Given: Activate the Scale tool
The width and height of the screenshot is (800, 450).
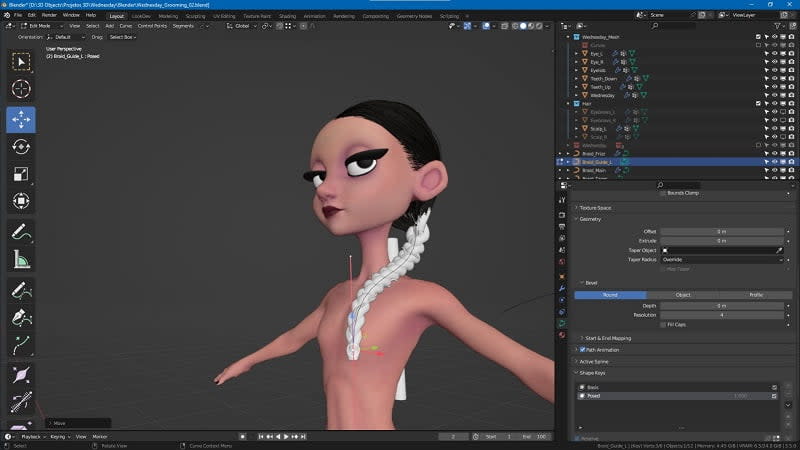Looking at the screenshot, I should point(21,174).
